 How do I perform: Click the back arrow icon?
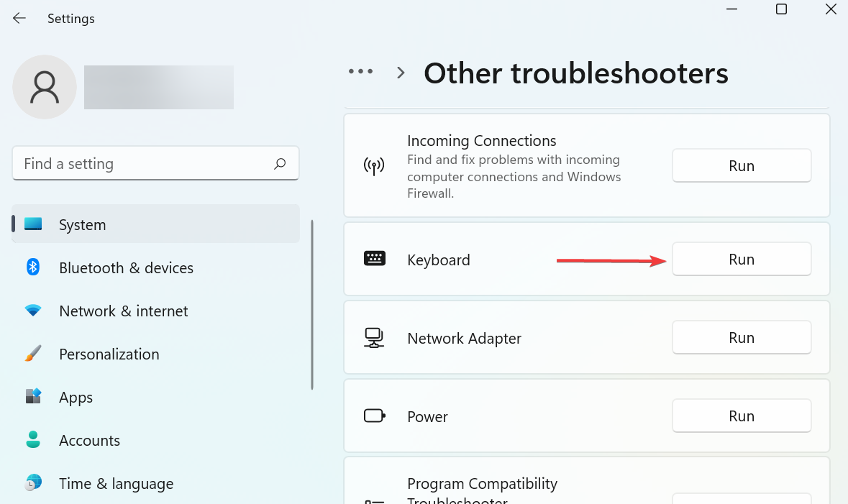19,19
